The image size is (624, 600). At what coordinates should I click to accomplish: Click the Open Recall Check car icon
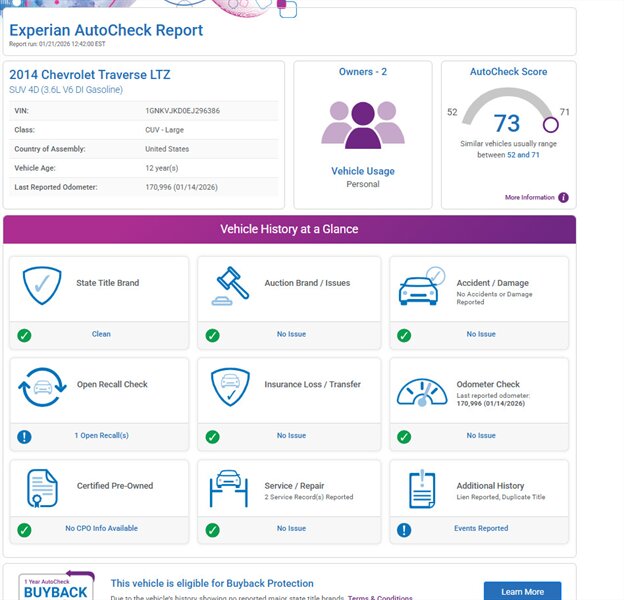[42, 388]
